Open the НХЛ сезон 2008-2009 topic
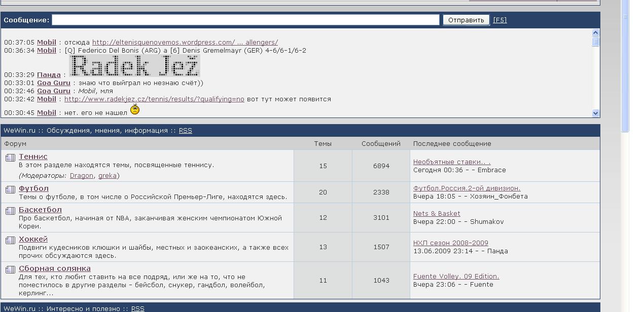The image size is (644, 312). [450, 243]
